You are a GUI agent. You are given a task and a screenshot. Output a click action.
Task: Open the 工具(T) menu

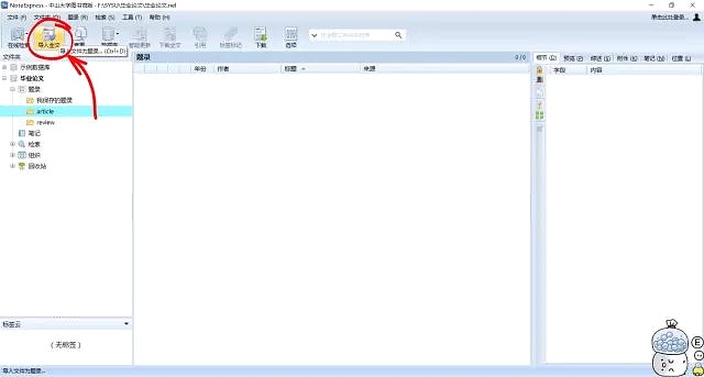[132, 17]
